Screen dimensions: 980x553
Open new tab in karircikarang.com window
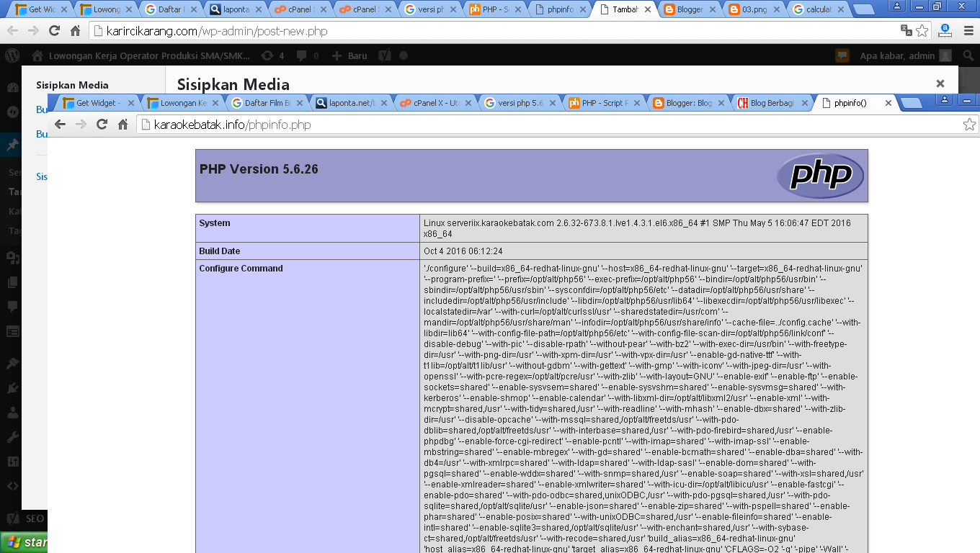[x=864, y=9]
